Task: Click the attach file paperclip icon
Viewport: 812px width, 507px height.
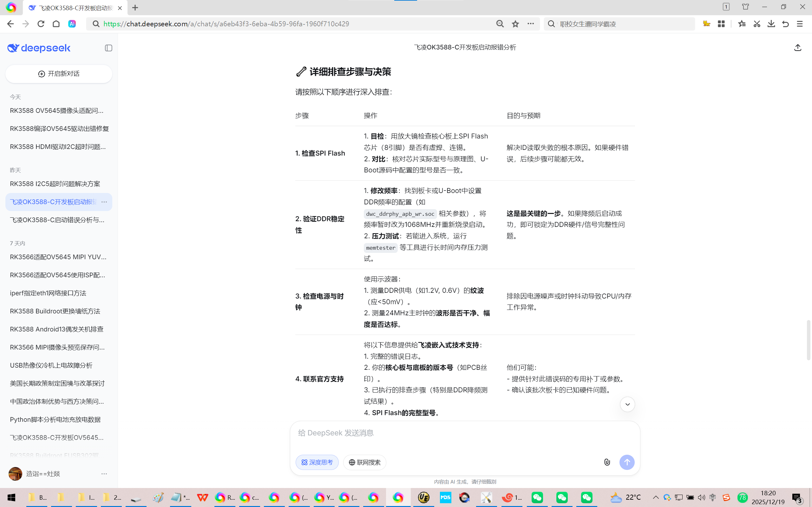Action: (x=607, y=462)
